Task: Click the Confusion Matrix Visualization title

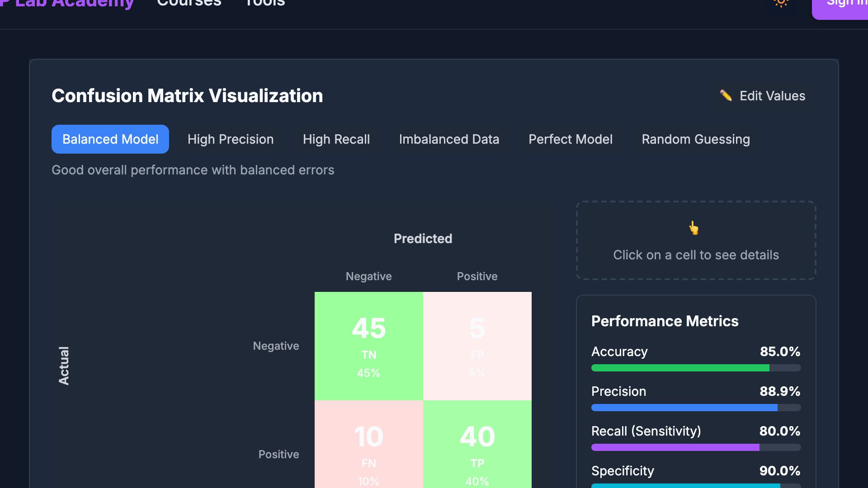Action: pyautogui.click(x=187, y=96)
